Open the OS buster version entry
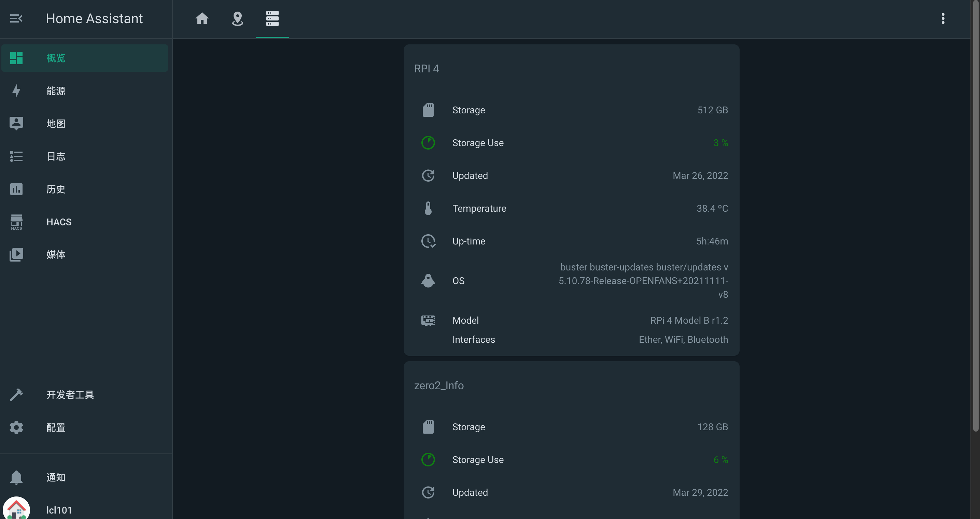Image resolution: width=980 pixels, height=519 pixels. click(x=571, y=281)
